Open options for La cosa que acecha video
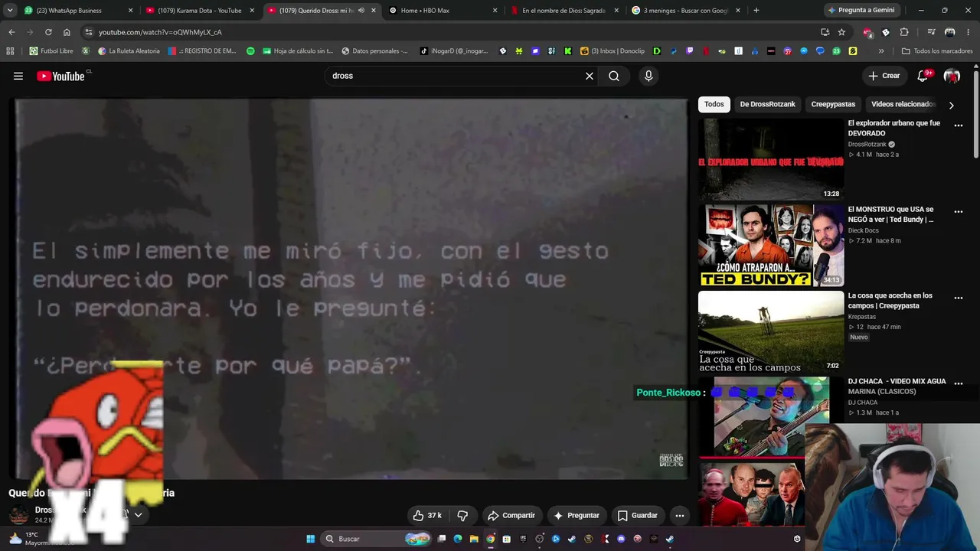Image resolution: width=980 pixels, height=551 pixels. click(x=959, y=298)
